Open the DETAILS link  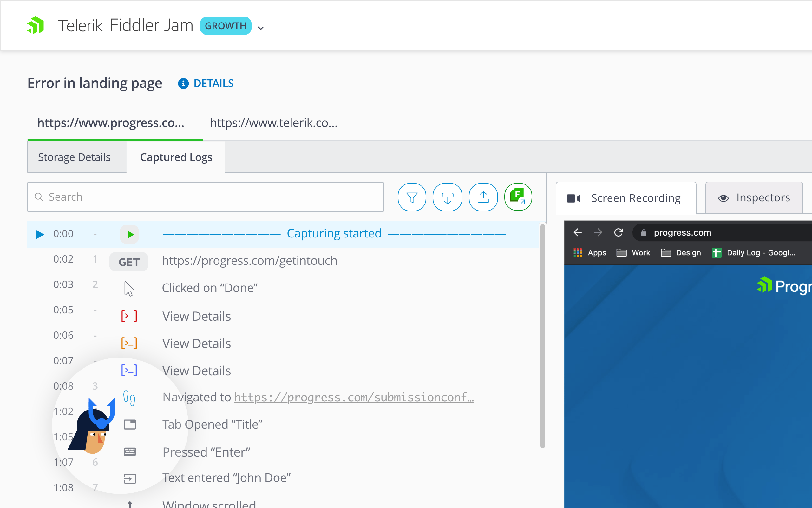214,83
